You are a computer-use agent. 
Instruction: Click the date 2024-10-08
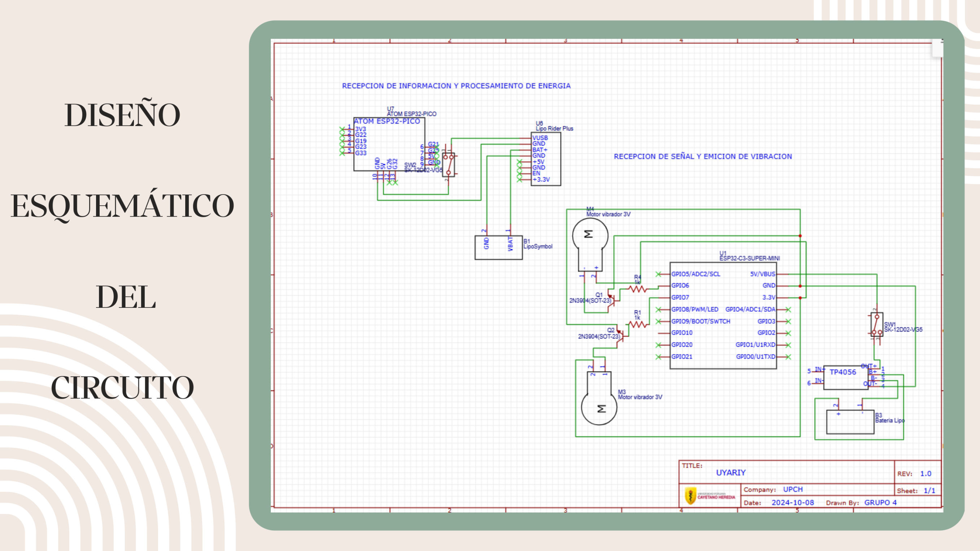coord(793,503)
